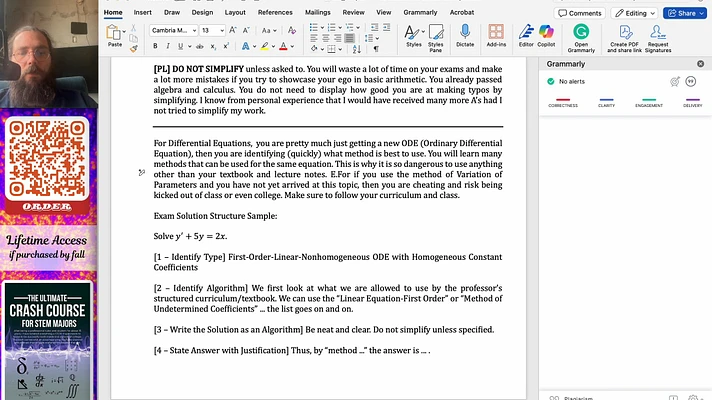
Task: Close the Grammarly pane
Action: (700, 64)
